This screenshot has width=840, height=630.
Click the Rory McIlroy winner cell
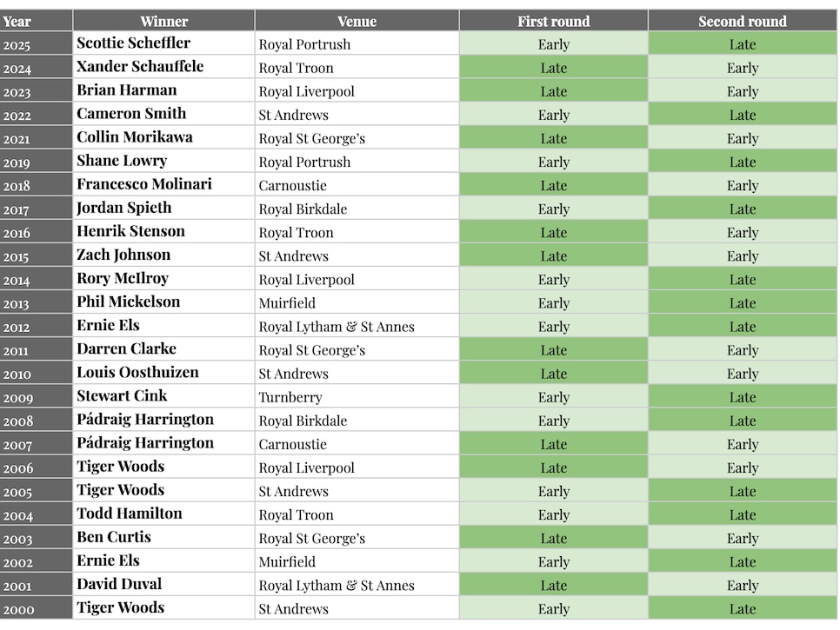164,279
